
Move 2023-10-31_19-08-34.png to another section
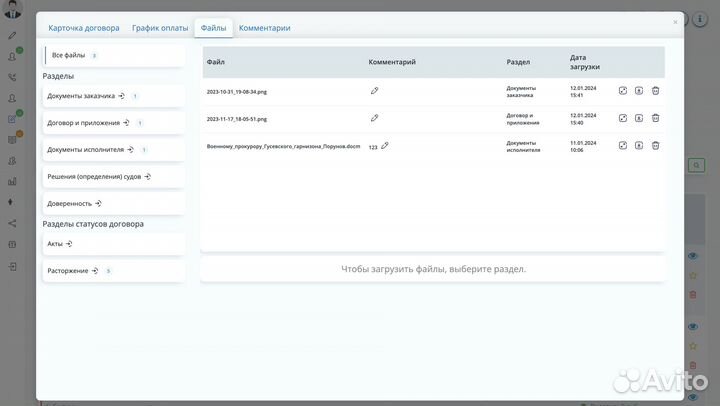point(623,90)
